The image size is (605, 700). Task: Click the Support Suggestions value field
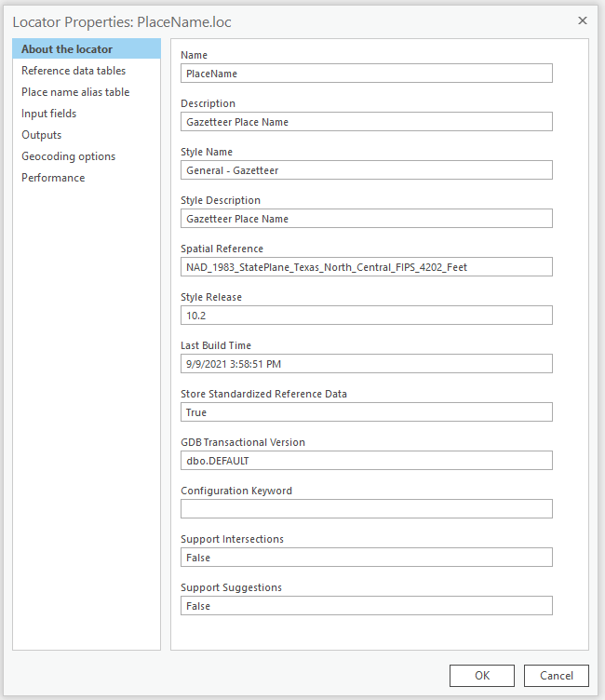366,606
